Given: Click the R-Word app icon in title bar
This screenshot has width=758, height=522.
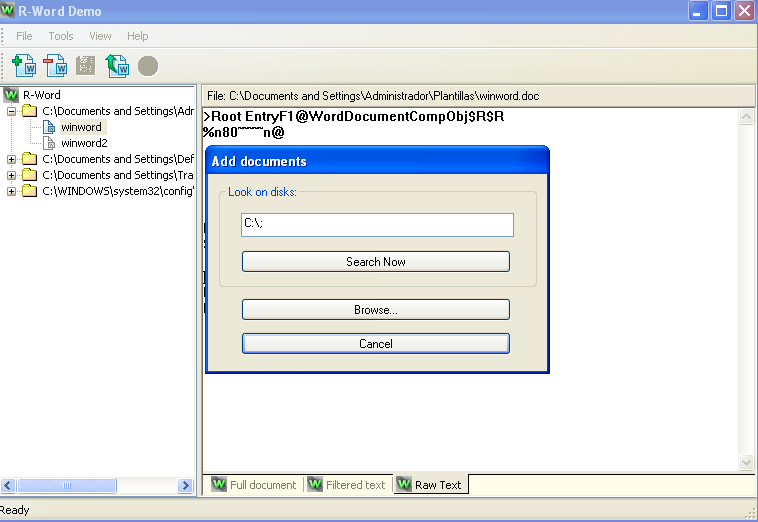Looking at the screenshot, I should click(7, 11).
